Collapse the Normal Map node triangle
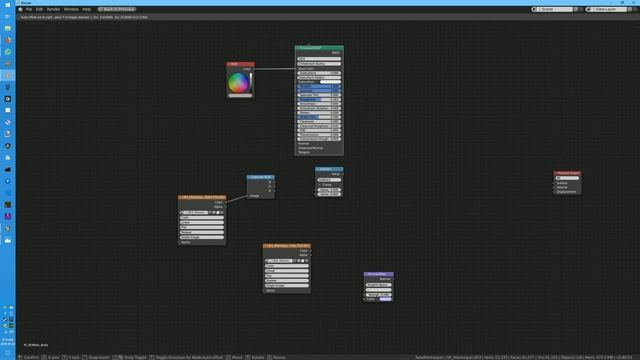This screenshot has width=640, height=360. click(x=366, y=274)
